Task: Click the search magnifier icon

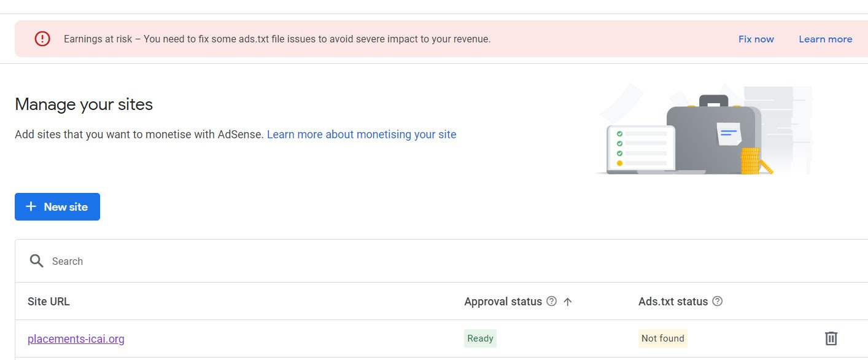Action: (37, 261)
